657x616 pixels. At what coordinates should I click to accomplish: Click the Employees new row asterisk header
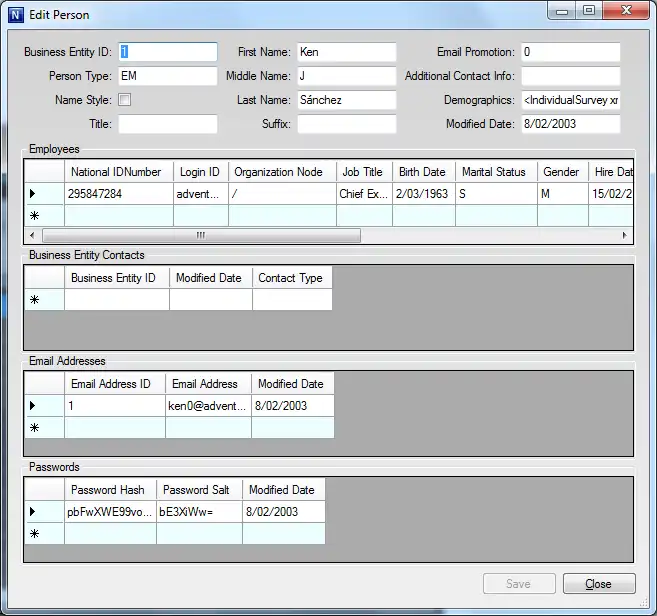44,216
